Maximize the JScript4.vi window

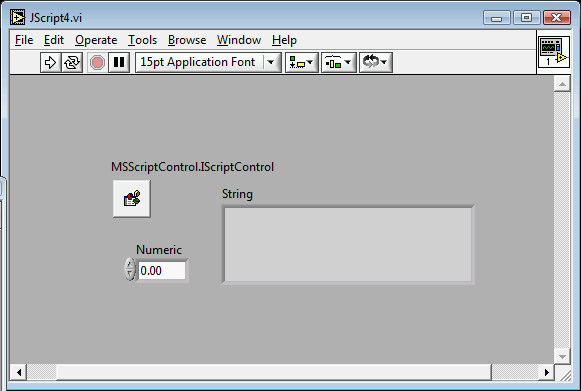[x=526, y=18]
